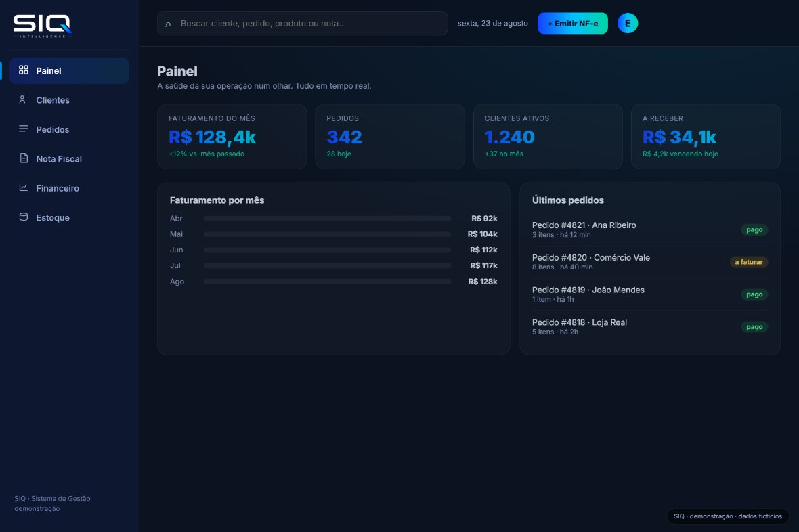Click the 'a faturar' status badge
Viewport: 799px width, 532px height.
[x=748, y=262]
